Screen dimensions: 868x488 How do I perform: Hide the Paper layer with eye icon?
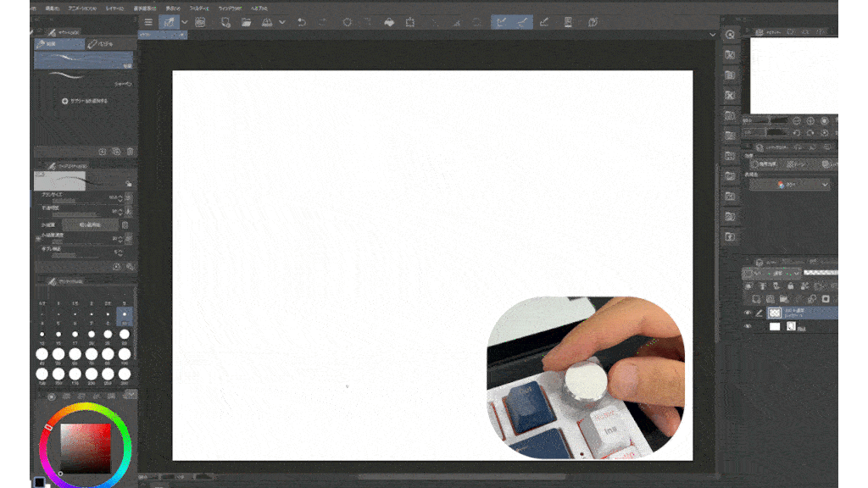pyautogui.click(x=748, y=327)
